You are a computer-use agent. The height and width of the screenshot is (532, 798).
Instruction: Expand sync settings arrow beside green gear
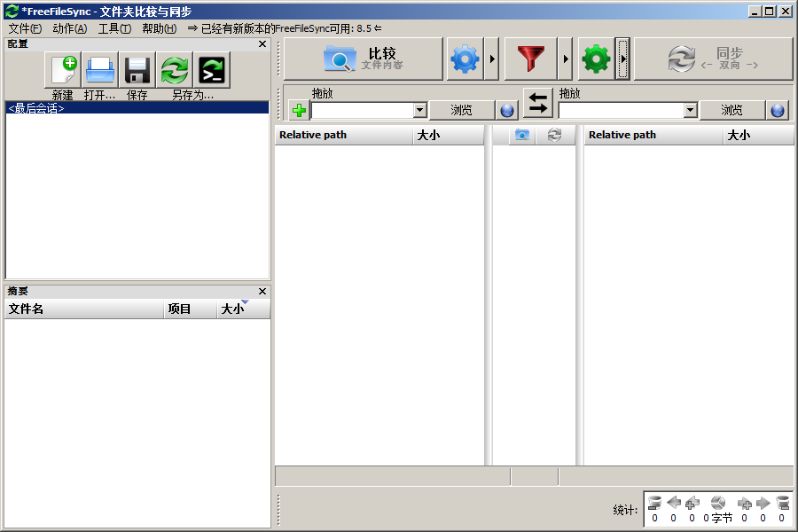pyautogui.click(x=623, y=59)
